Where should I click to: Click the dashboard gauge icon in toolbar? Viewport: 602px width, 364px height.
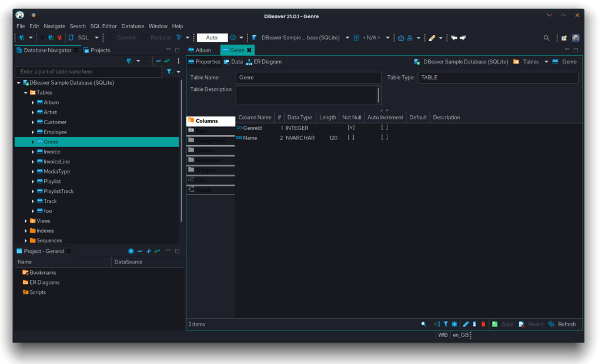pos(401,38)
